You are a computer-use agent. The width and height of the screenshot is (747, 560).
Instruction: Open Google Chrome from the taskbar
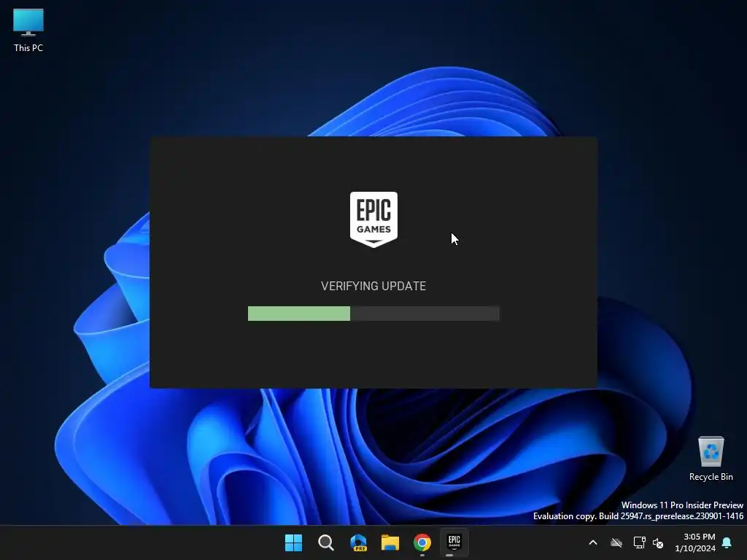coord(422,542)
